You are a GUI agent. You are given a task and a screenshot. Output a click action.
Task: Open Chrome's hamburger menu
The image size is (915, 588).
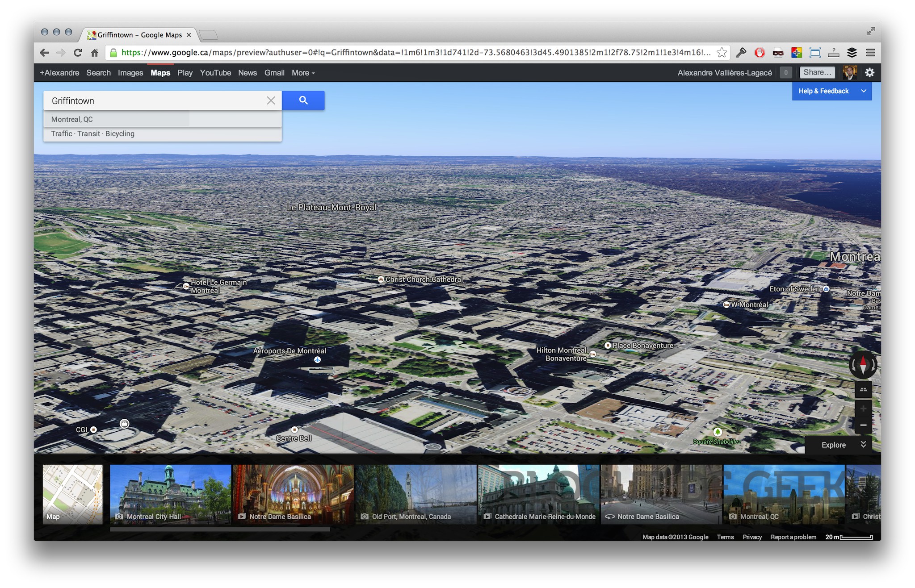tap(870, 53)
